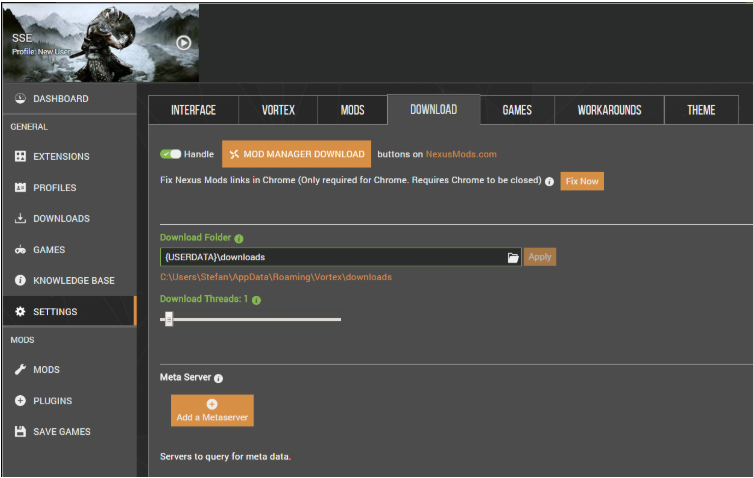Click the Mods wrench icon

(x=20, y=369)
